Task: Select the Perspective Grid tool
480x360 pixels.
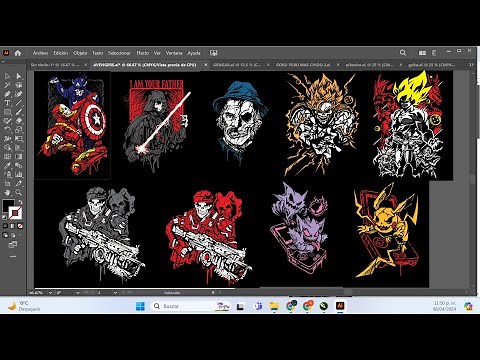Action: tap(19, 148)
